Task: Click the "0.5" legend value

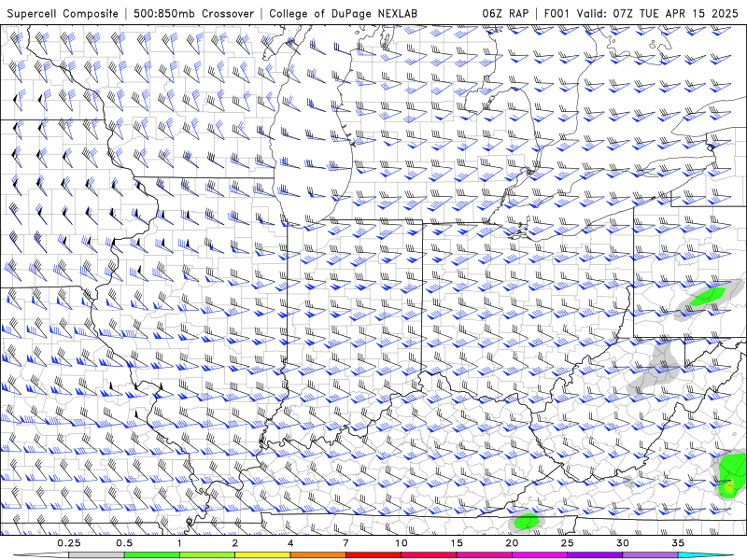Action: 124,543
